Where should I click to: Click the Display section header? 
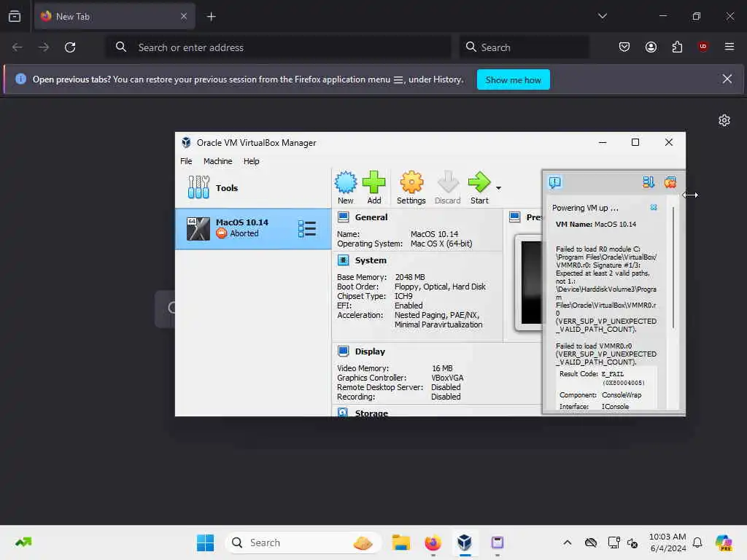point(370,351)
